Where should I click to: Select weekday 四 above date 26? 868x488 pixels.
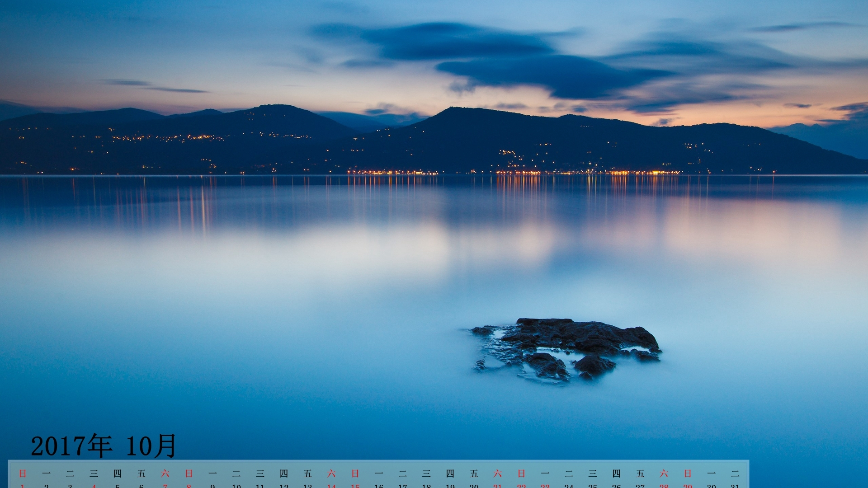coord(616,473)
